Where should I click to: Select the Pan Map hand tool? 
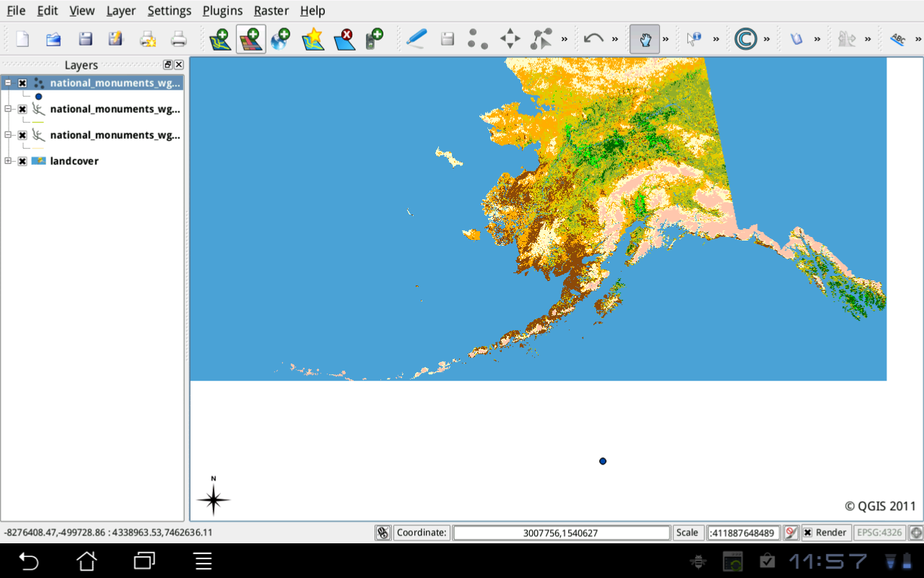645,39
